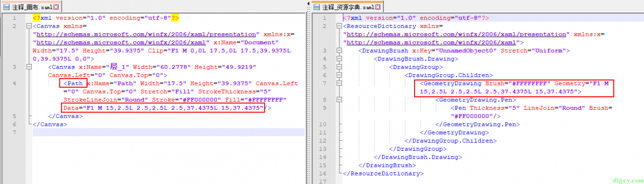
Task: Collapse the DrawingGroup.Children fold at line 6
Action: click(x=339, y=75)
